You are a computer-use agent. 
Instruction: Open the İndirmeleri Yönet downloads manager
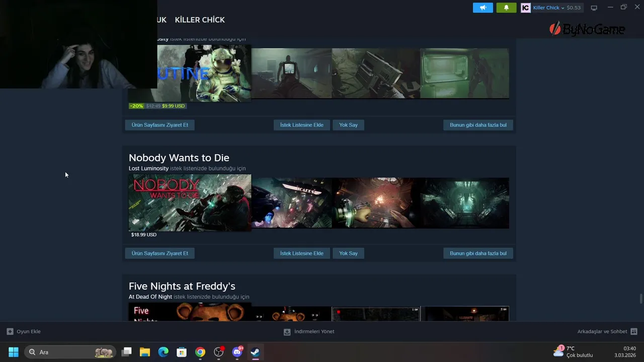pyautogui.click(x=314, y=332)
